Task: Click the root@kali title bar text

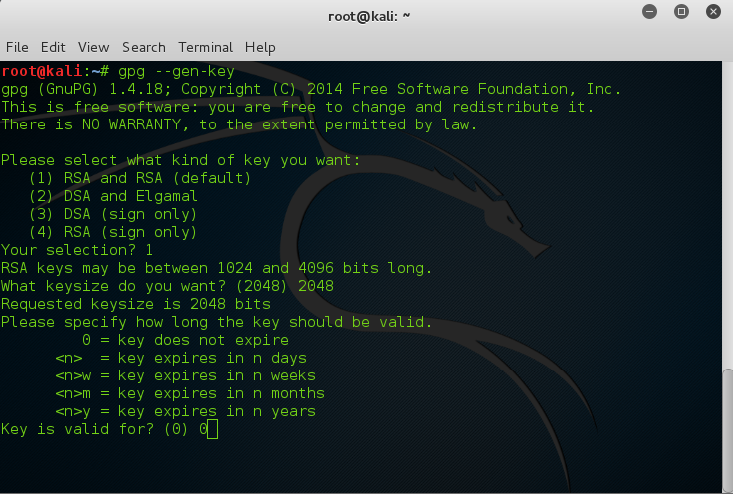Action: (x=367, y=15)
